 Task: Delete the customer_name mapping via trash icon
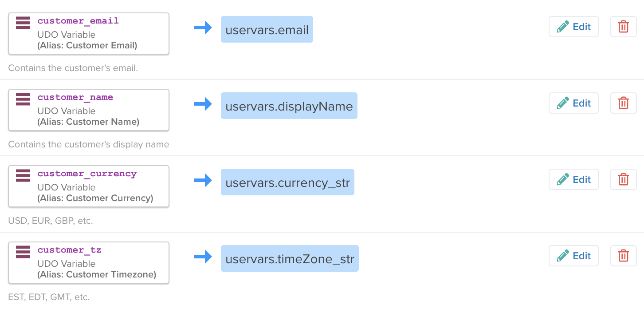pos(624,103)
